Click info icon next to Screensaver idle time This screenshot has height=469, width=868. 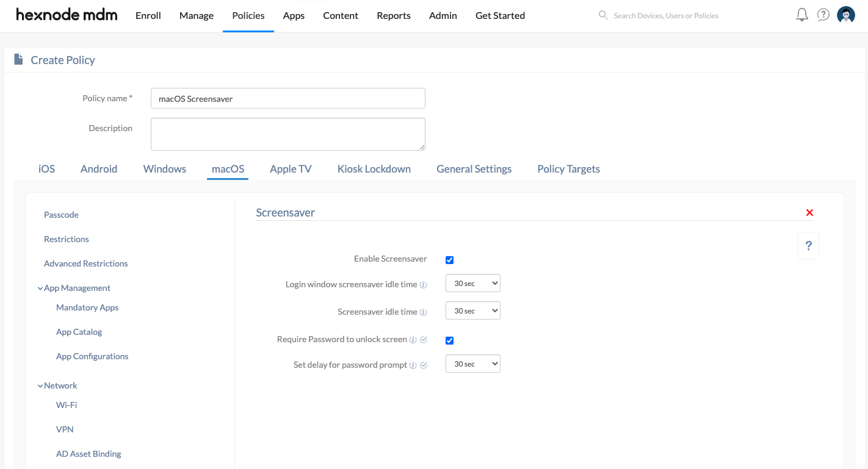423,312
